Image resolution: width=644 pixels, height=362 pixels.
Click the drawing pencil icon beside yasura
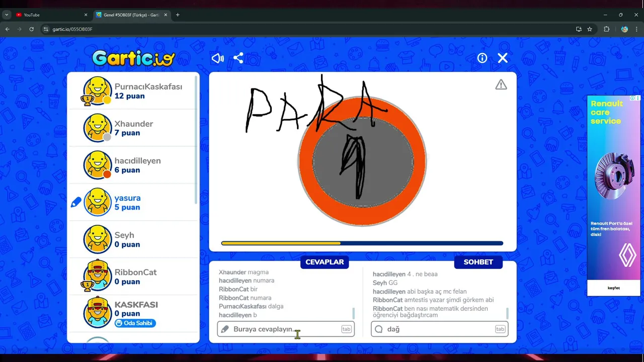[x=76, y=203]
